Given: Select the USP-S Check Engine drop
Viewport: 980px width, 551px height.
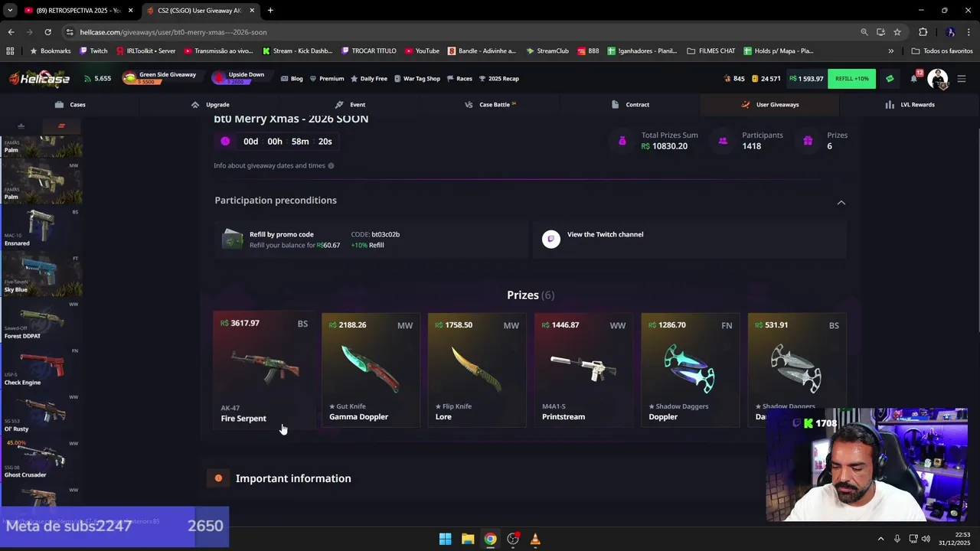Looking at the screenshot, I should 41,367.
